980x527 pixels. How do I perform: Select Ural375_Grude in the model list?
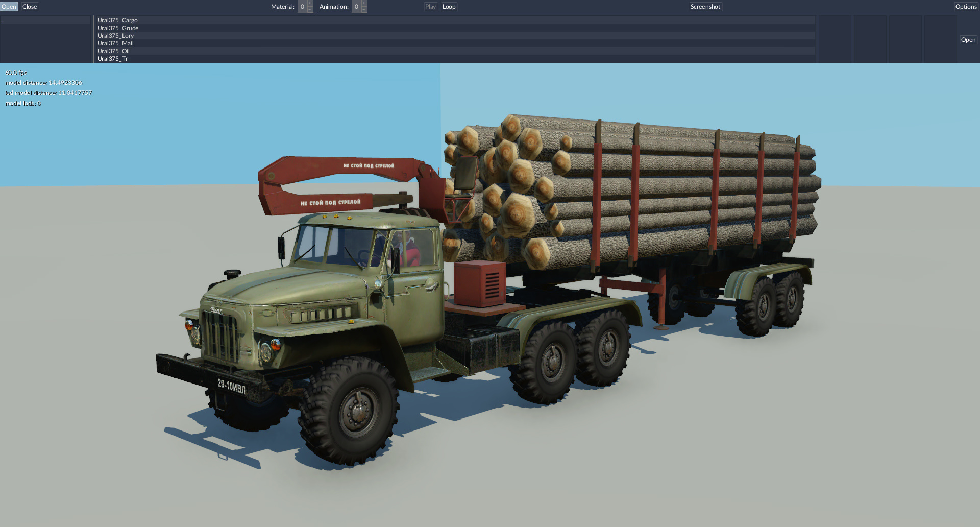coord(456,28)
